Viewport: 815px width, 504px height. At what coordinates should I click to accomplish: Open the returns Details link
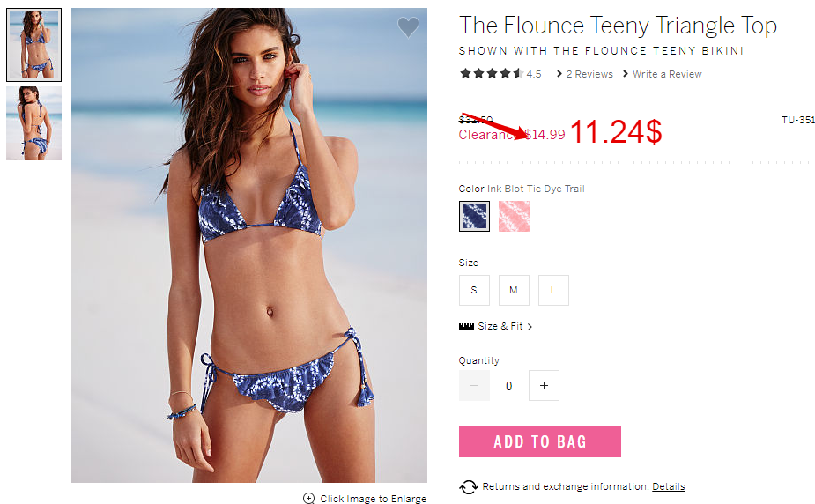[x=669, y=486]
